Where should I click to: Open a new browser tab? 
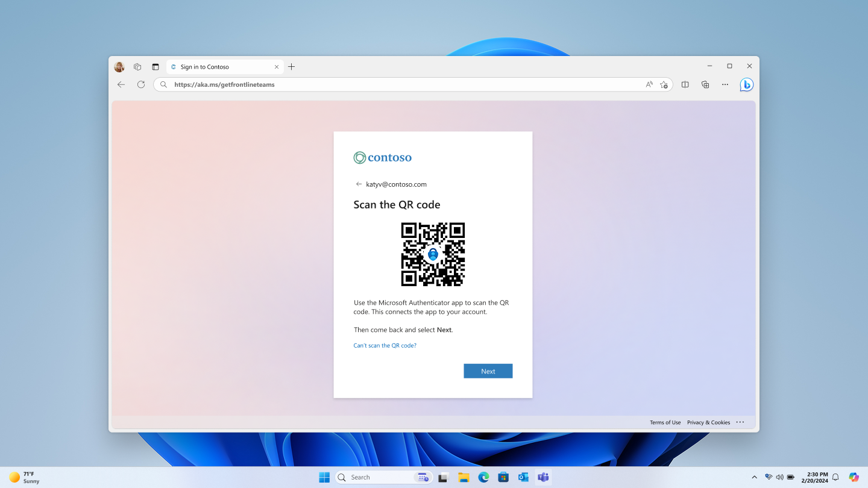pos(292,67)
